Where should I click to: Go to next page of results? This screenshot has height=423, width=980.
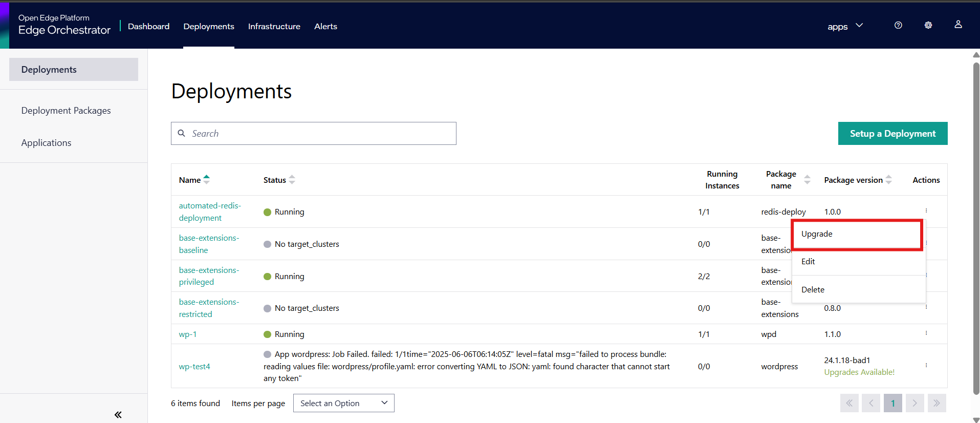tap(914, 403)
